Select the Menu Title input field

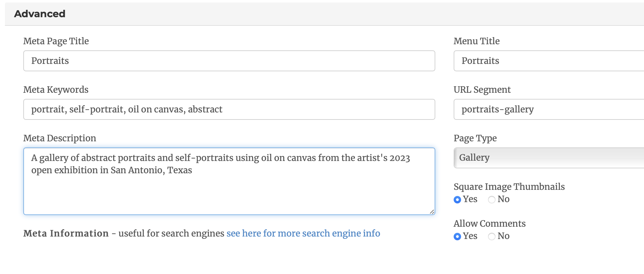(549, 61)
